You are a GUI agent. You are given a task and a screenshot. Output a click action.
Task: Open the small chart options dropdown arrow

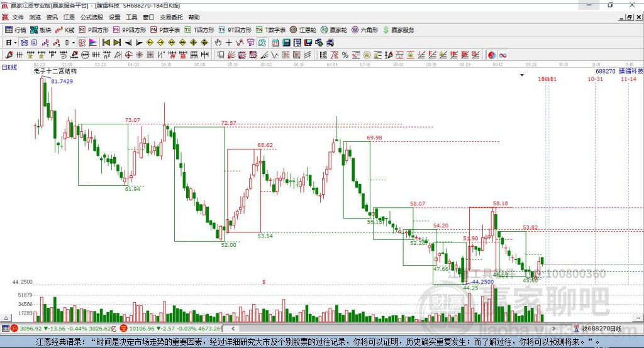[522, 75]
